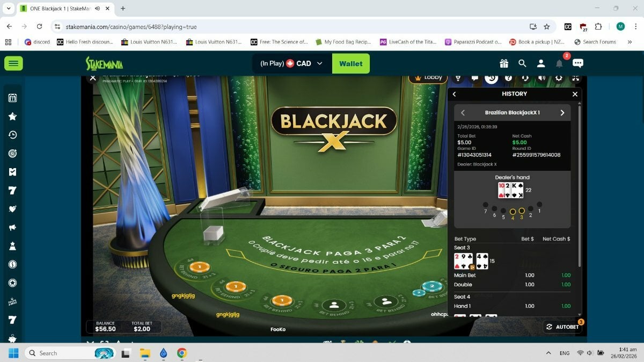Toggle the green hamburger sidebar menu
The image size is (644, 362).
(x=13, y=63)
